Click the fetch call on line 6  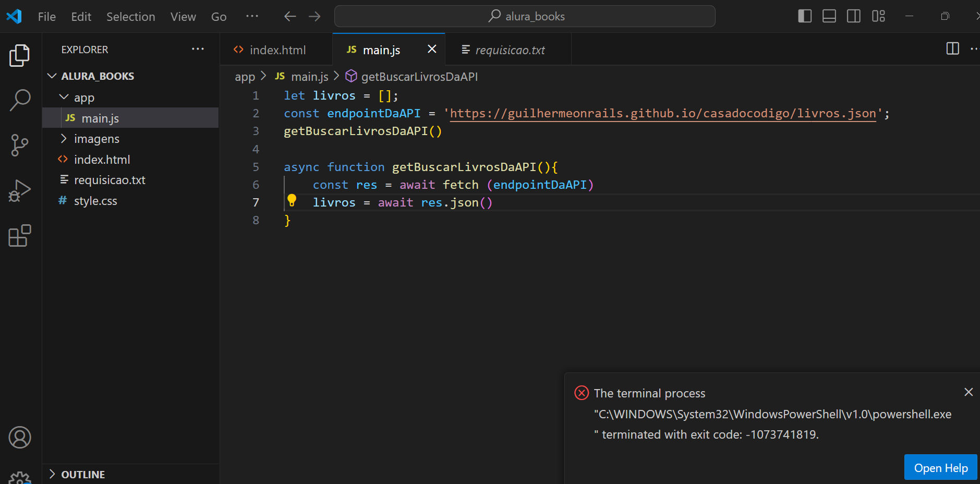461,185
